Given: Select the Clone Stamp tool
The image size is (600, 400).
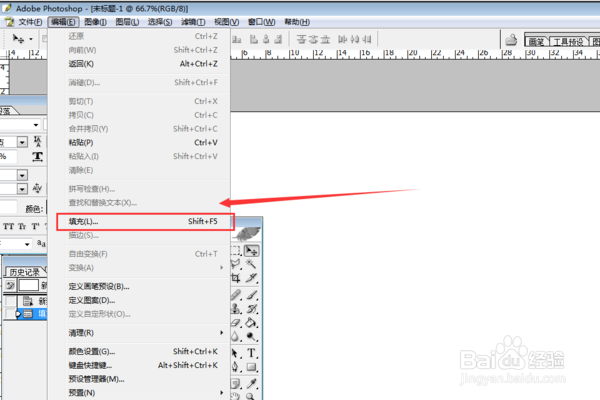Looking at the screenshot, I should point(236,309).
